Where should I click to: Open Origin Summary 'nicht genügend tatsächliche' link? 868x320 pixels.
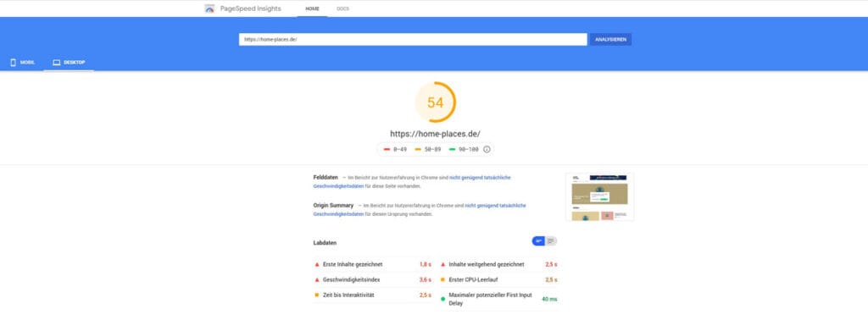pyautogui.click(x=495, y=205)
